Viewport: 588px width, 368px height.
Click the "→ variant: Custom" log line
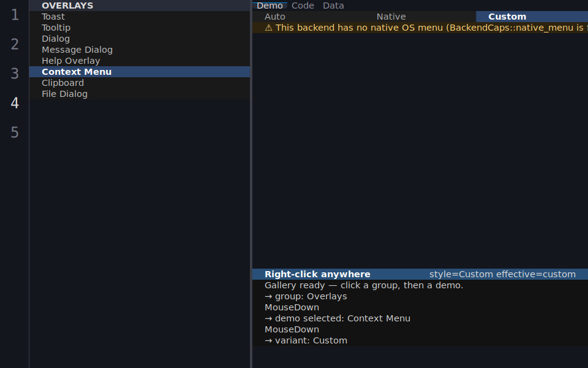click(420, 340)
